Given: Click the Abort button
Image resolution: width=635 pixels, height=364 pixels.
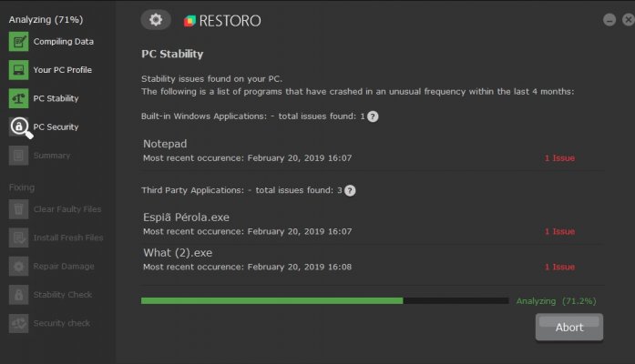Looking at the screenshot, I should pos(569,328).
